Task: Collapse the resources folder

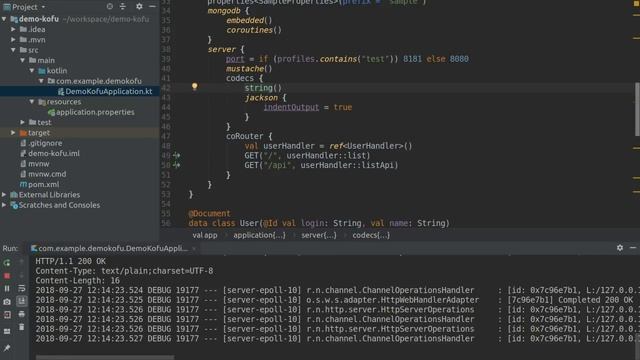Action: coord(32,102)
